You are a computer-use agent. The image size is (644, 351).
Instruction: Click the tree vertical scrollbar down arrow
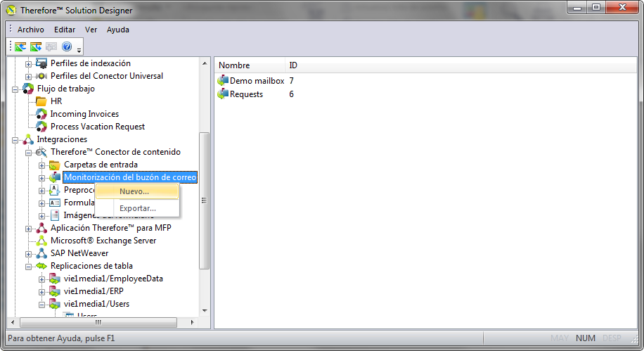point(205,311)
